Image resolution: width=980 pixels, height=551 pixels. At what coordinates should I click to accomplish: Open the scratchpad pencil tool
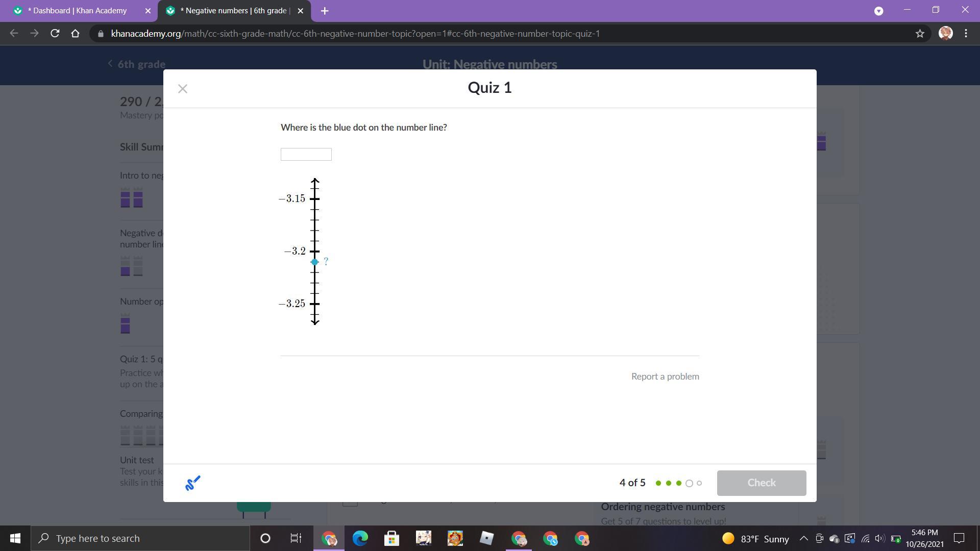click(x=192, y=483)
